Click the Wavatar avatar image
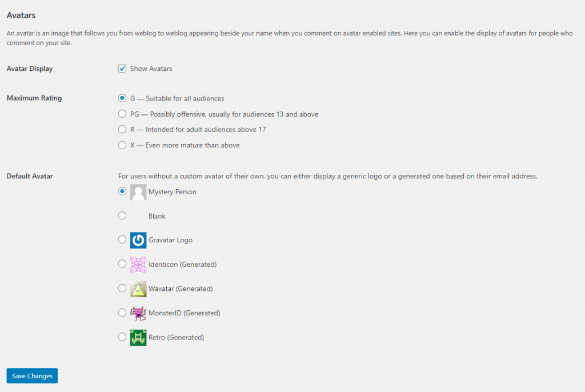 (138, 289)
